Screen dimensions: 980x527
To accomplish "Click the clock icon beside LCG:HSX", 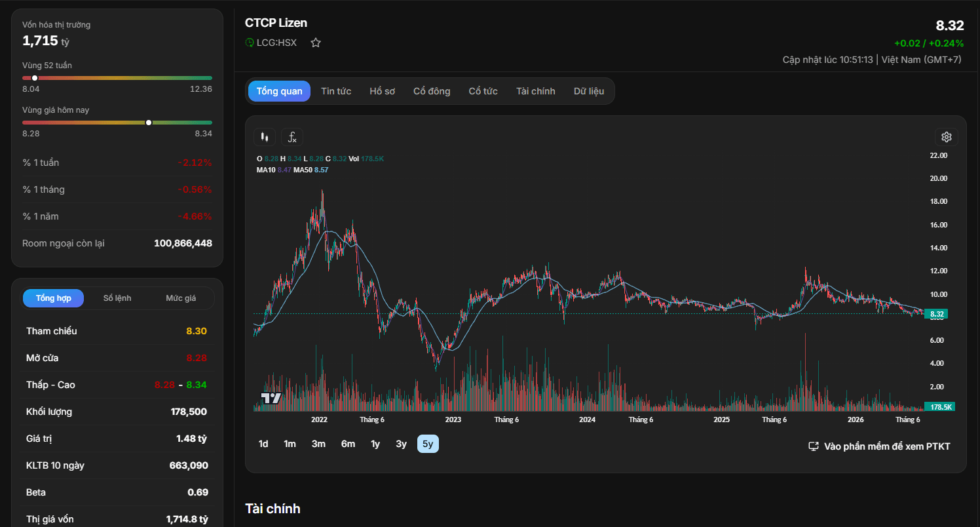I will tap(250, 43).
